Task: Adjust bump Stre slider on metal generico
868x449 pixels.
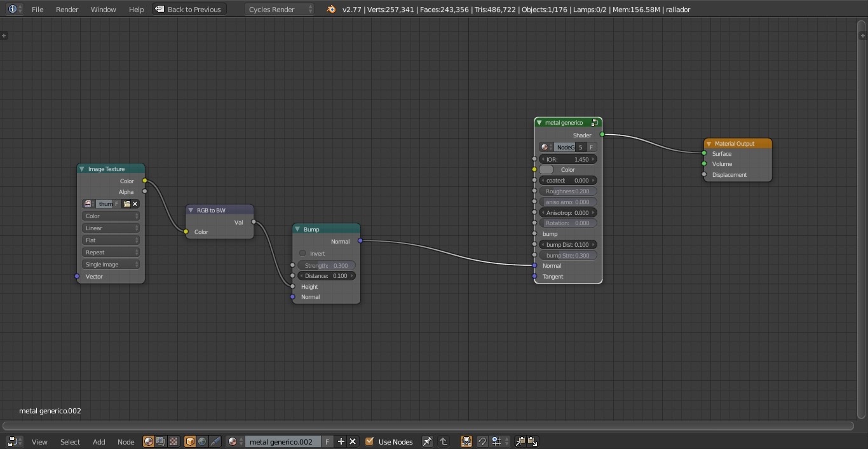Action: [568, 256]
